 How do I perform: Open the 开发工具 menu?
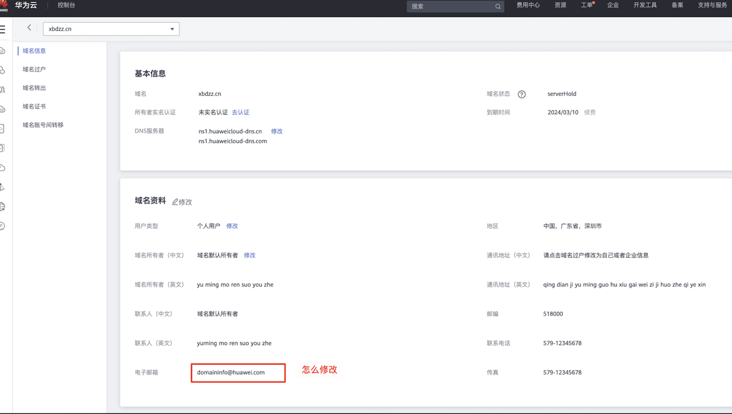[x=645, y=5]
